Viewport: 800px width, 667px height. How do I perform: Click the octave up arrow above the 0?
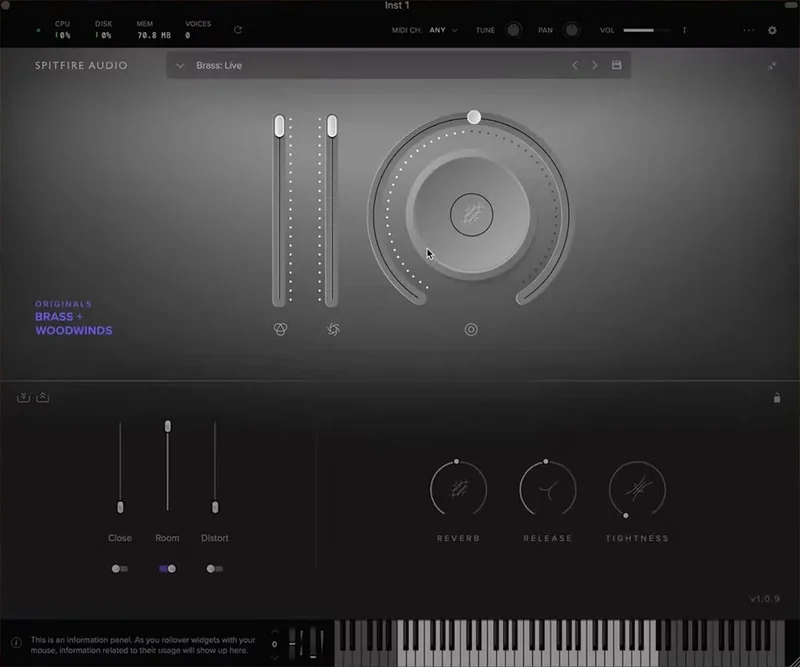point(274,632)
